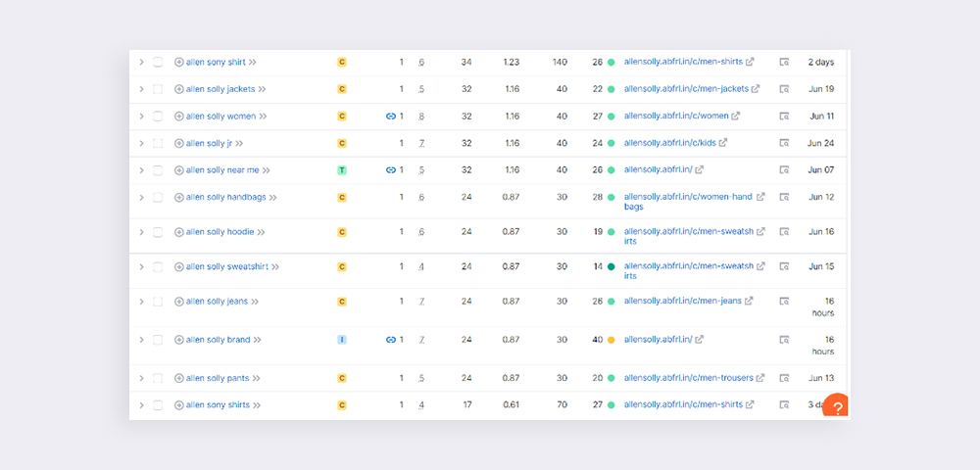The height and width of the screenshot is (470, 980).
Task: Click dark green KD dot beside value 14
Action: 611,266
